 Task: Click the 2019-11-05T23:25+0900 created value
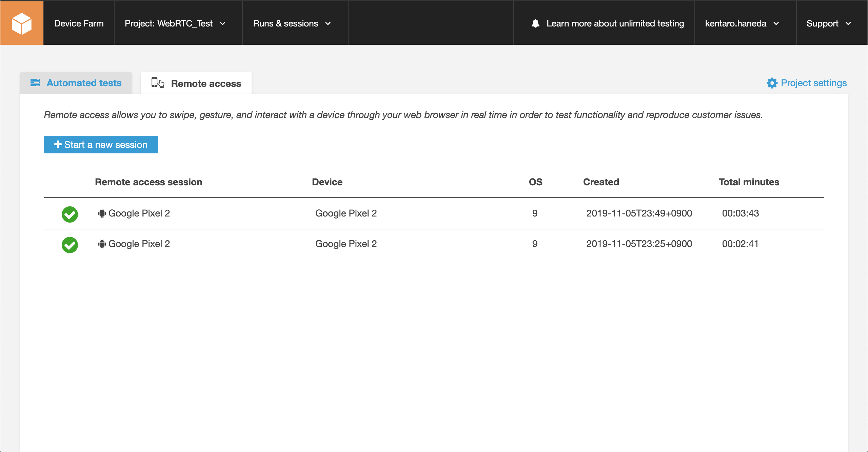(x=639, y=244)
